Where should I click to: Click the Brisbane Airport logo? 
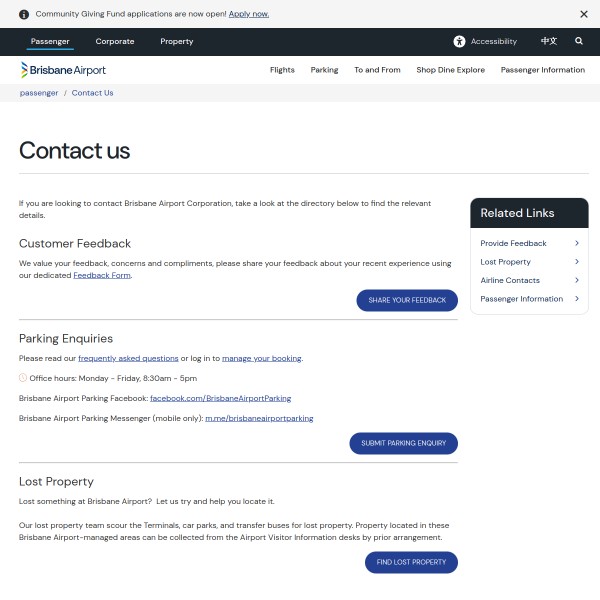pyautogui.click(x=63, y=70)
